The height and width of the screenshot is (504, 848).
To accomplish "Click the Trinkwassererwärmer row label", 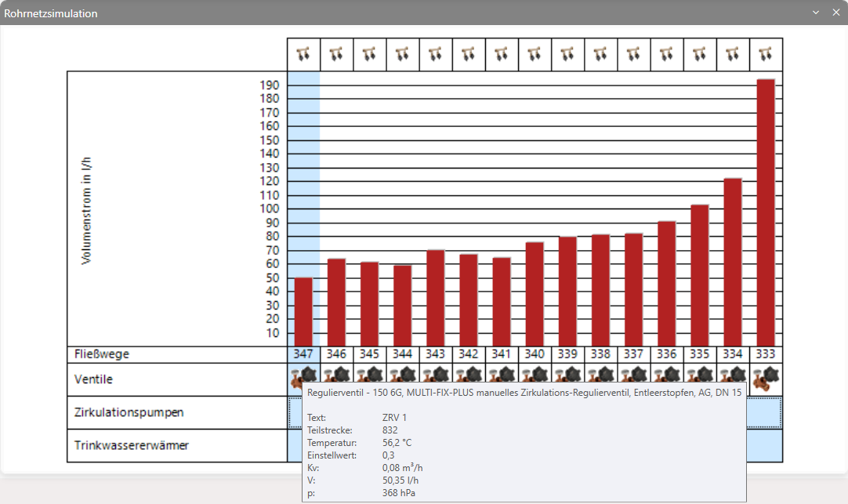I will coord(132,445).
